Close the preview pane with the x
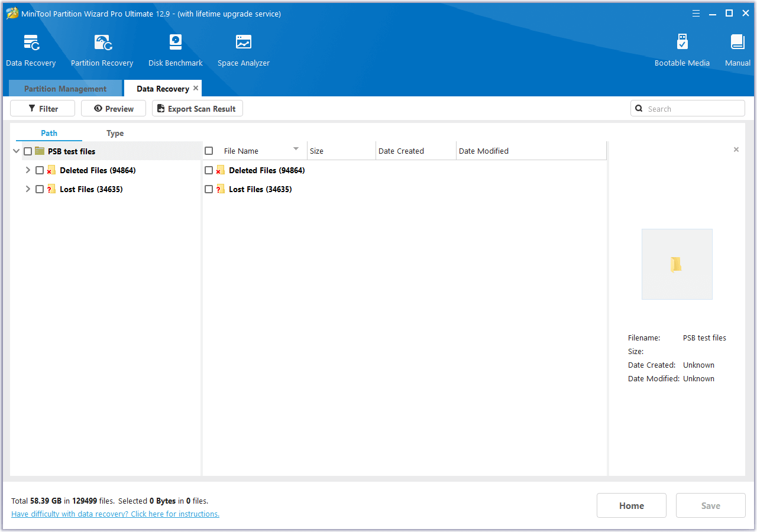Image resolution: width=757 pixels, height=532 pixels. click(x=736, y=150)
